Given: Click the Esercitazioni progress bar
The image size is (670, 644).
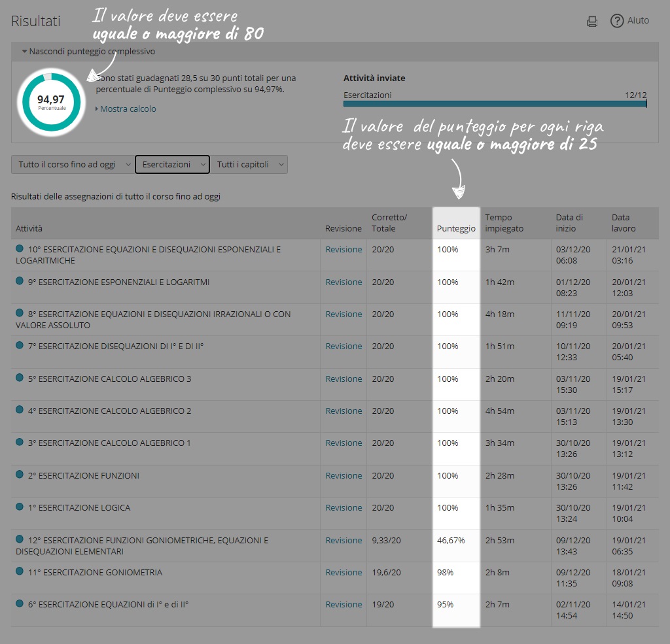Looking at the screenshot, I should coord(495,103).
